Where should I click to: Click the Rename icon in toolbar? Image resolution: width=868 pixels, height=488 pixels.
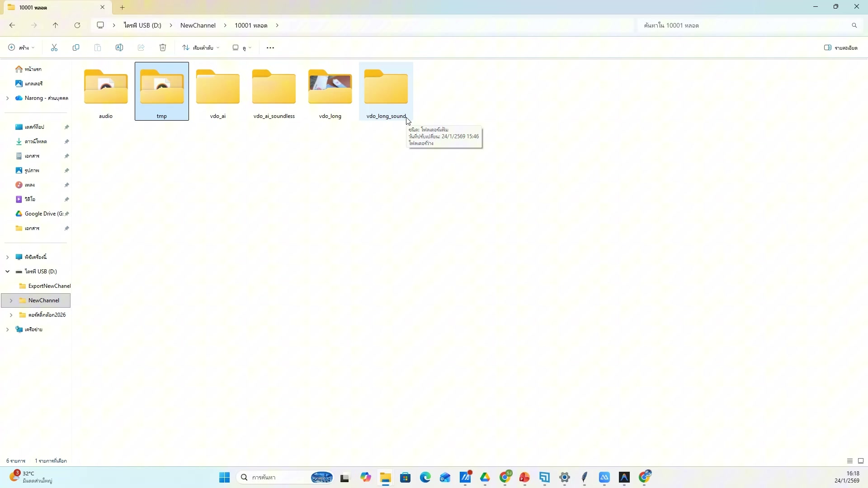pyautogui.click(x=119, y=47)
